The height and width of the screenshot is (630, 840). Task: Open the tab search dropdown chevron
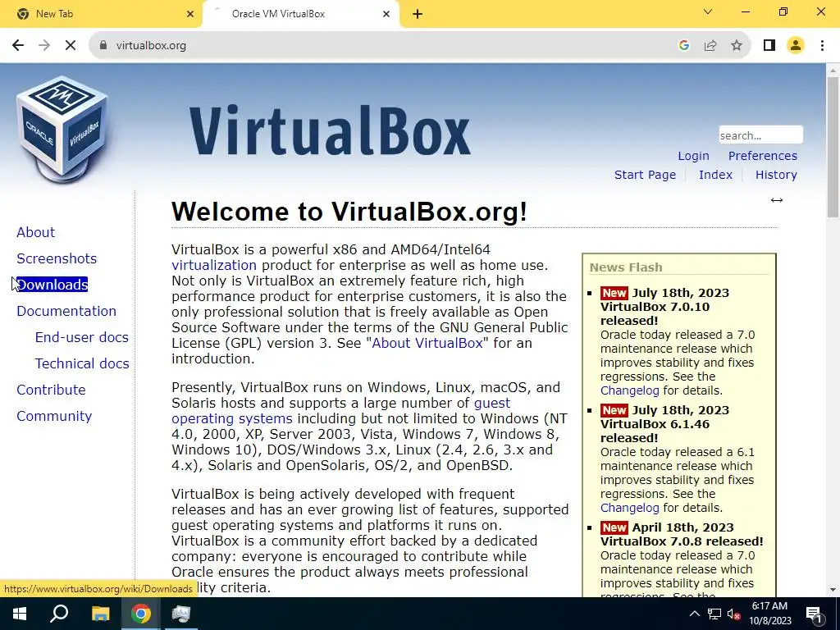click(x=708, y=11)
